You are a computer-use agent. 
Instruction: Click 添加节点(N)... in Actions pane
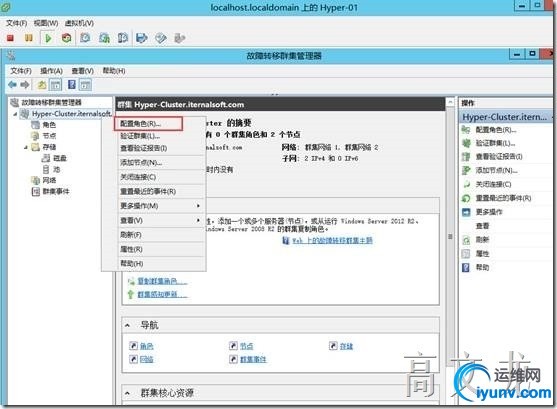[497, 171]
